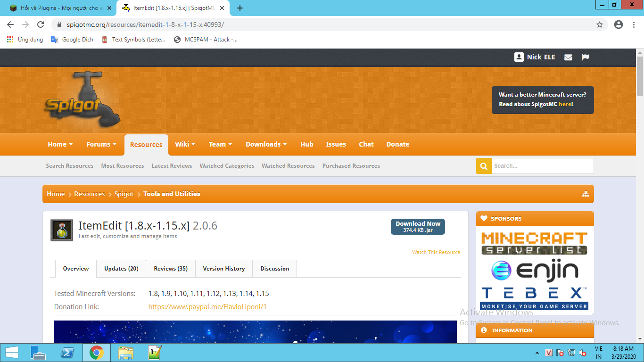Close the ItemEdit SpigotMC tab
Image resolution: width=644 pixels, height=362 pixels.
(222, 8)
